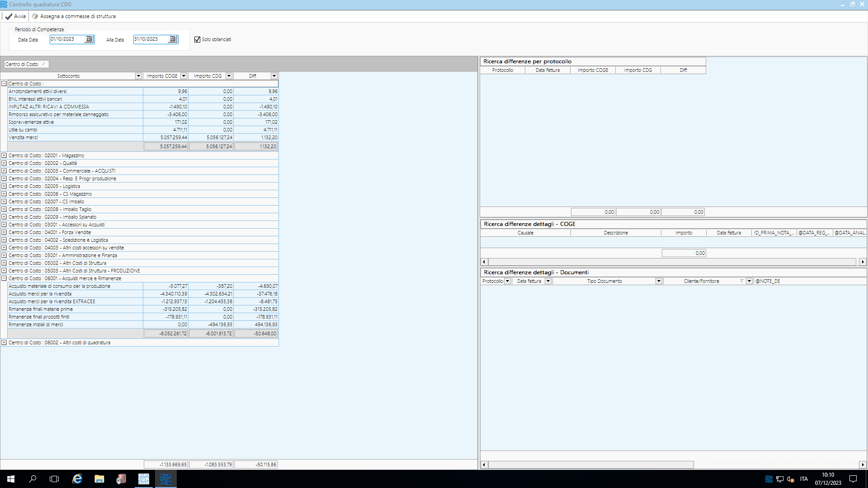This screenshot has height=488, width=868.
Task: Open the Sottoconto column filter dropdown
Action: (x=138, y=76)
